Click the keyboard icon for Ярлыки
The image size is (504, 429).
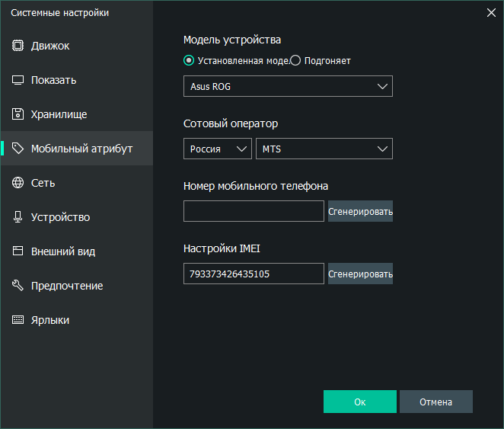[x=18, y=320]
